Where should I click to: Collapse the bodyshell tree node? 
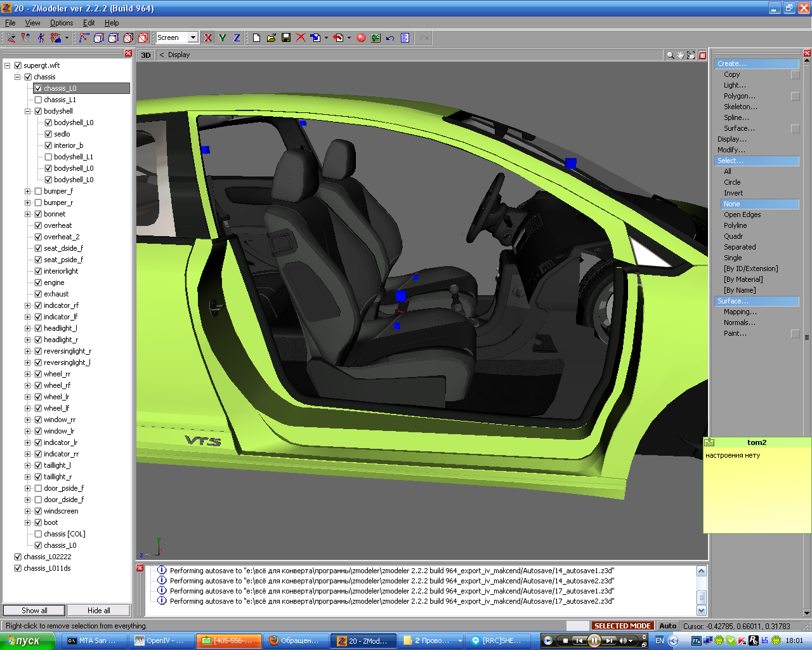28,111
